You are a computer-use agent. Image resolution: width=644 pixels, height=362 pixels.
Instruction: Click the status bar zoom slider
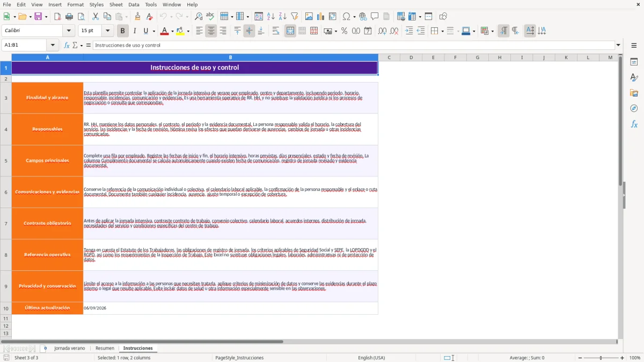coord(601,358)
